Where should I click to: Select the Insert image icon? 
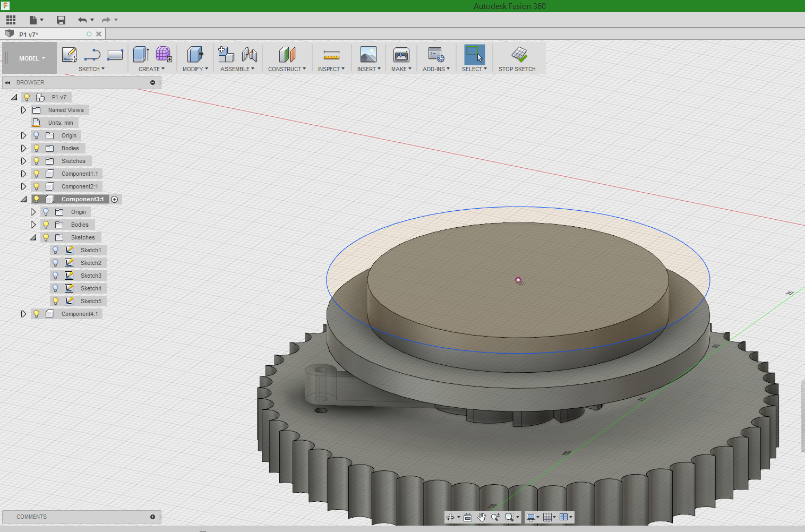(369, 54)
